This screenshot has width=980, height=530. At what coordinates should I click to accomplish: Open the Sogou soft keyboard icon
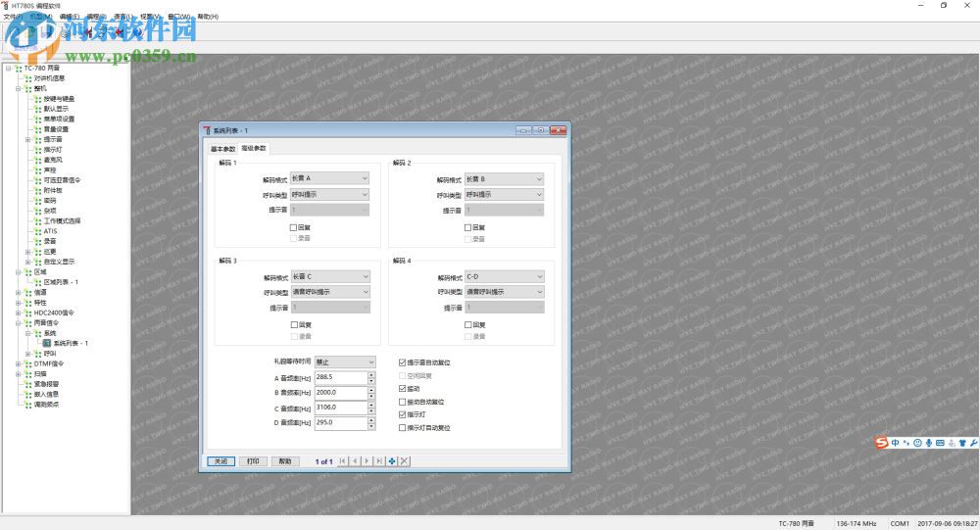click(x=940, y=443)
